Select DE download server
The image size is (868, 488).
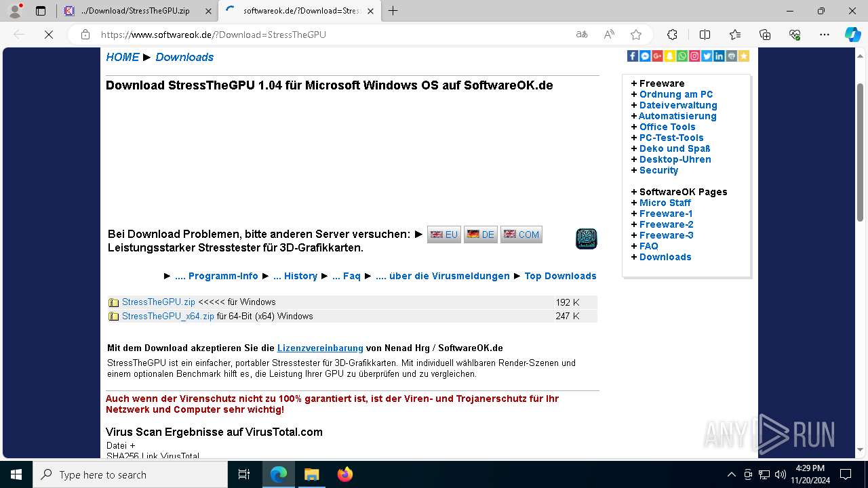click(481, 235)
